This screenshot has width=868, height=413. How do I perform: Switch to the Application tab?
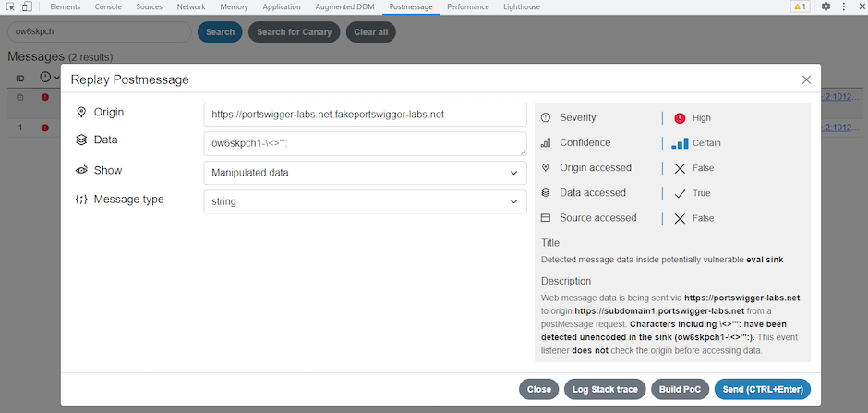(x=282, y=7)
